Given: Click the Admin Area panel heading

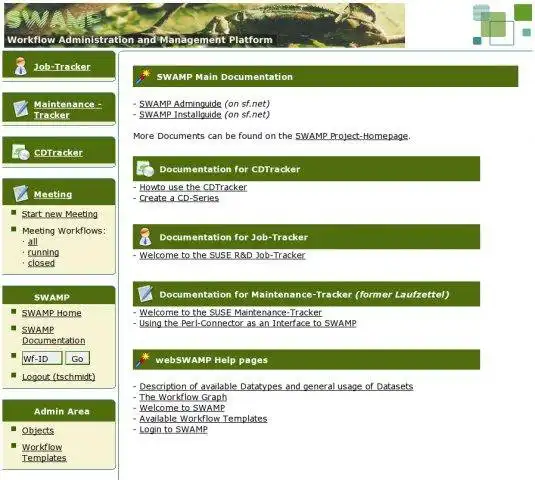Looking at the screenshot, I should (61, 411).
